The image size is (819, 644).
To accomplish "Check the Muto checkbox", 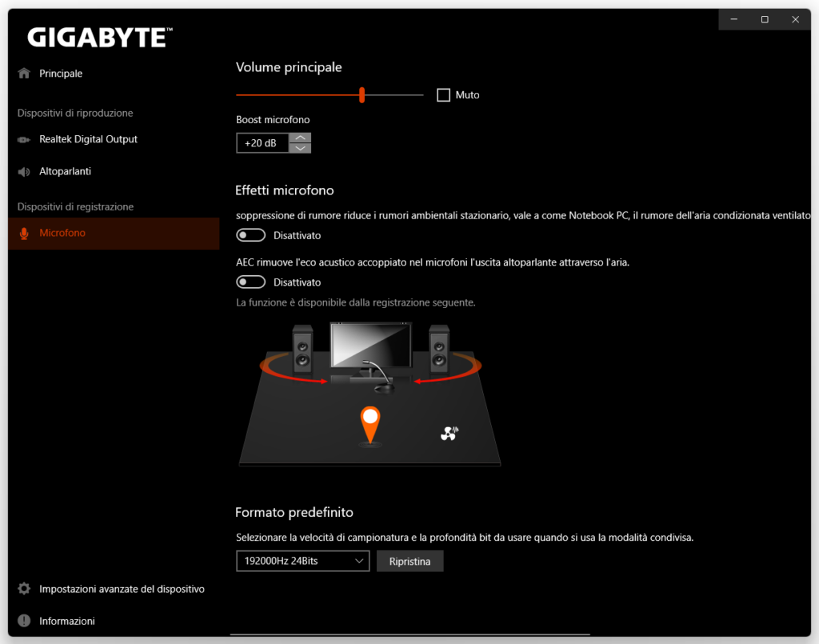I will pyautogui.click(x=443, y=95).
